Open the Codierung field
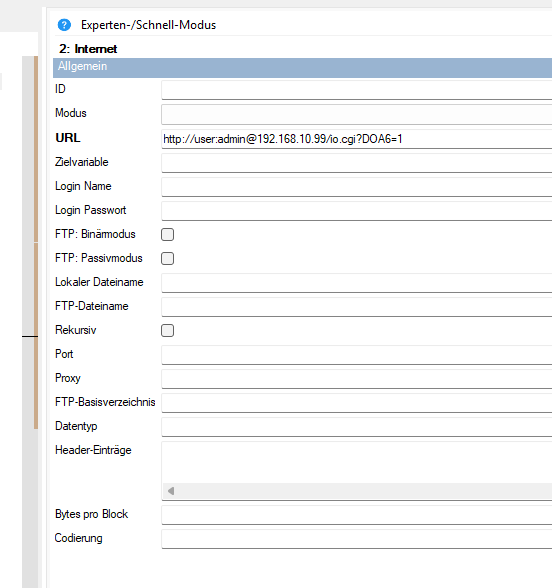552x588 pixels. (x=357, y=539)
